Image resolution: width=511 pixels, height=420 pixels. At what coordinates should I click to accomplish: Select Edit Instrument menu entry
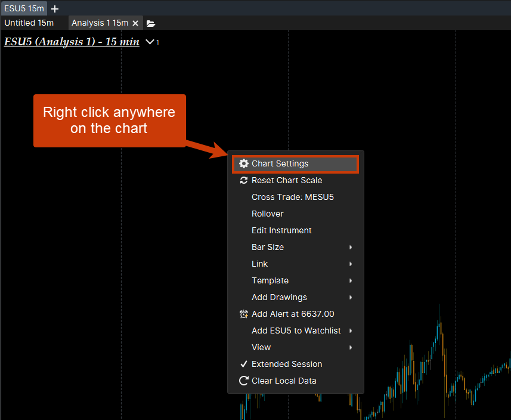pyautogui.click(x=281, y=230)
